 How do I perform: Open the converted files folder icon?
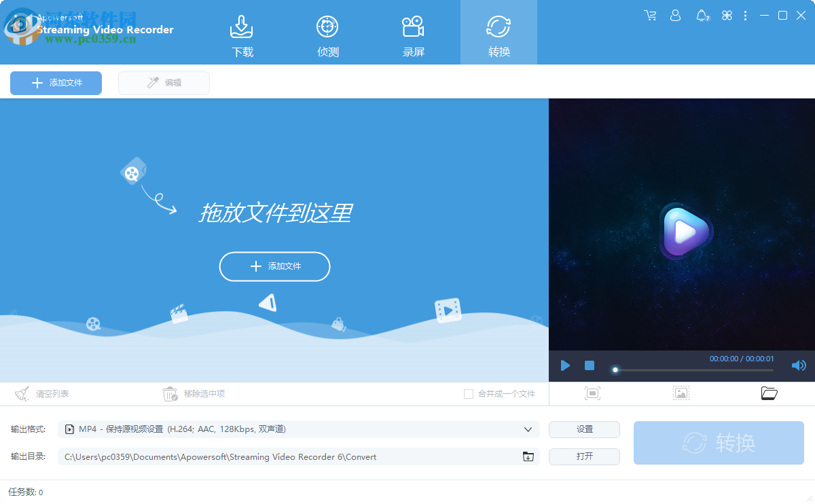coord(769,393)
